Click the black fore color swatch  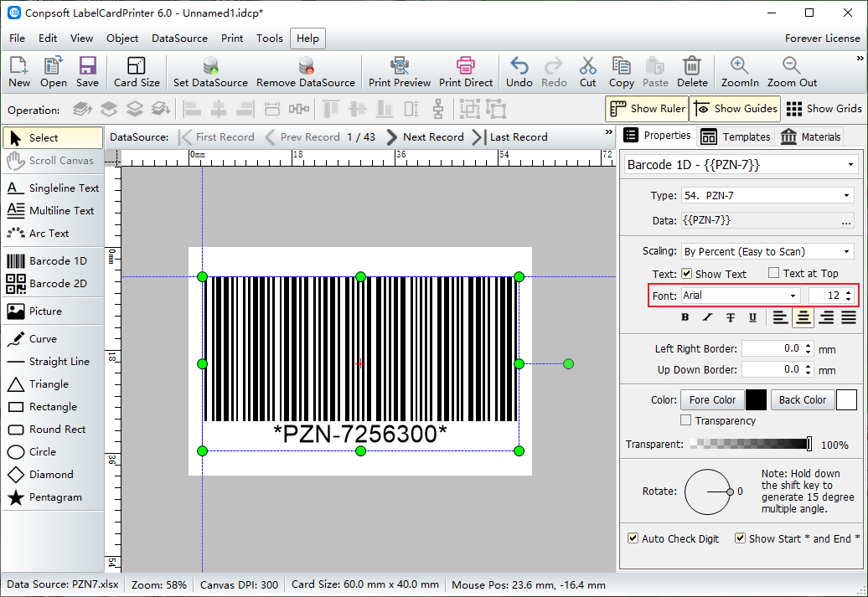tap(756, 399)
